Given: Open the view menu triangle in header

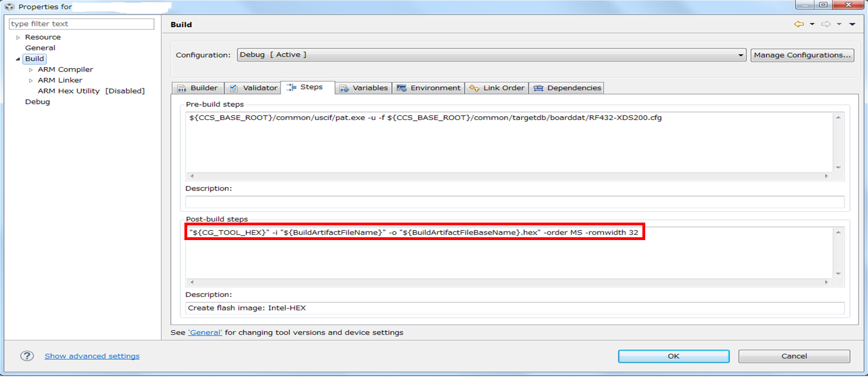Looking at the screenshot, I should click(x=852, y=24).
